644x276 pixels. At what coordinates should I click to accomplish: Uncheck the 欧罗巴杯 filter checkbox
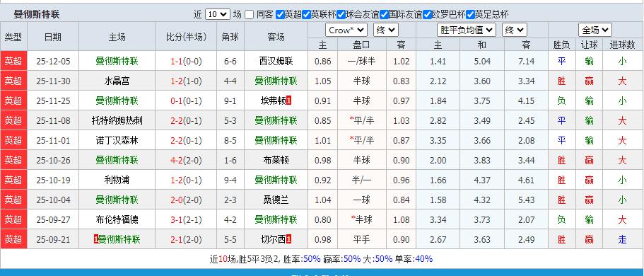click(x=427, y=15)
